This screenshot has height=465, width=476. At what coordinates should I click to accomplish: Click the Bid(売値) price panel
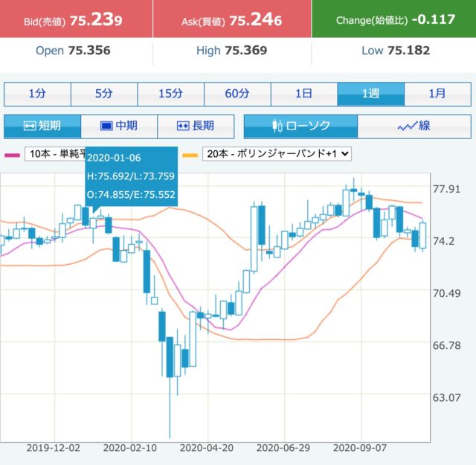(76, 19)
